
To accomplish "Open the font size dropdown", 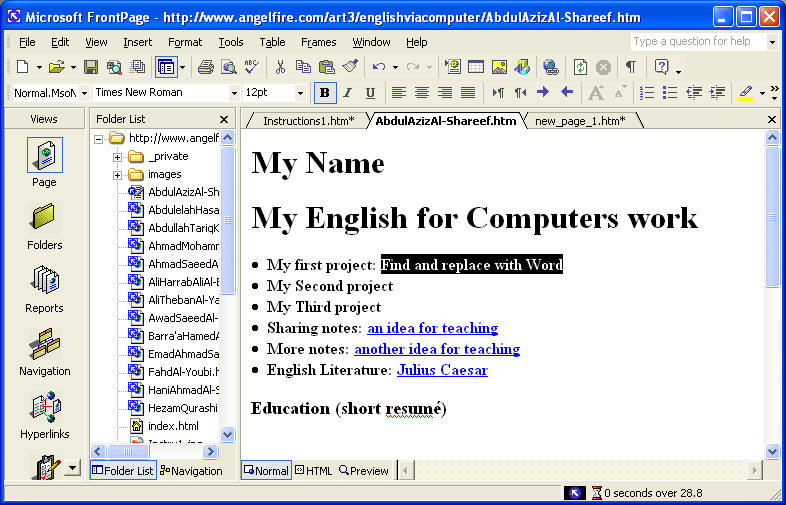I will tap(300, 93).
